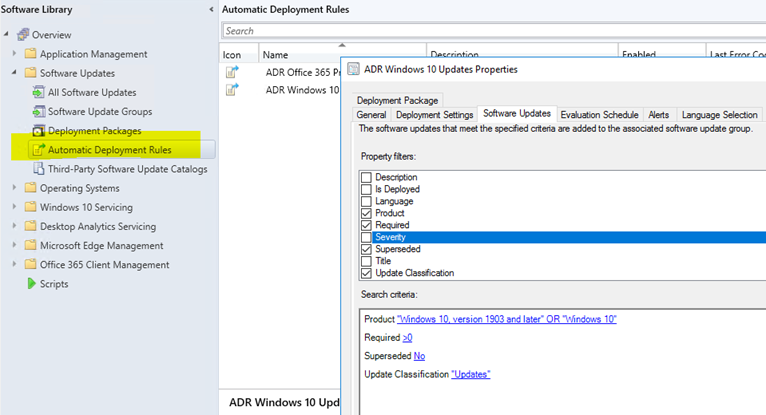
Task: Click the Software Update Groups icon
Action: click(x=38, y=111)
